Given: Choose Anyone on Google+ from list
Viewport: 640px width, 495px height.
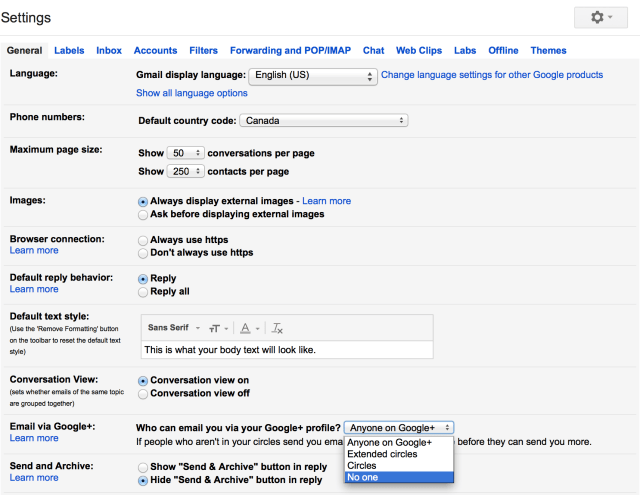Looking at the screenshot, I should coord(399,442).
